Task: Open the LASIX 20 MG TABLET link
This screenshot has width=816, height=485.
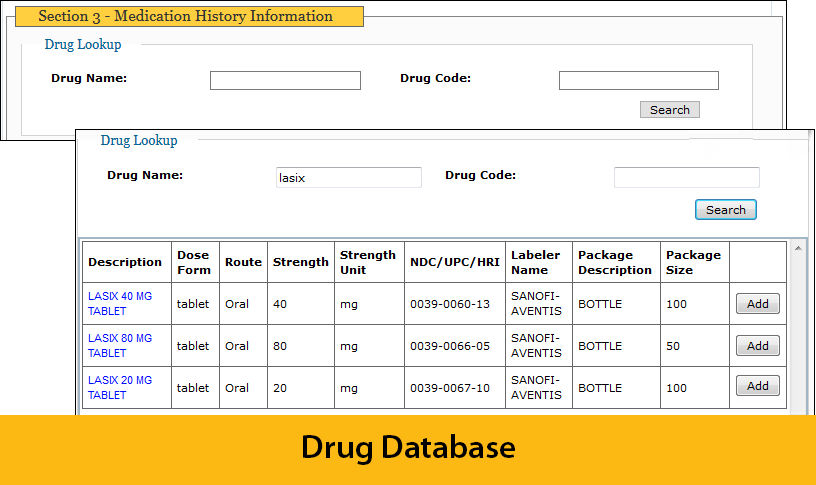Action: tap(120, 387)
